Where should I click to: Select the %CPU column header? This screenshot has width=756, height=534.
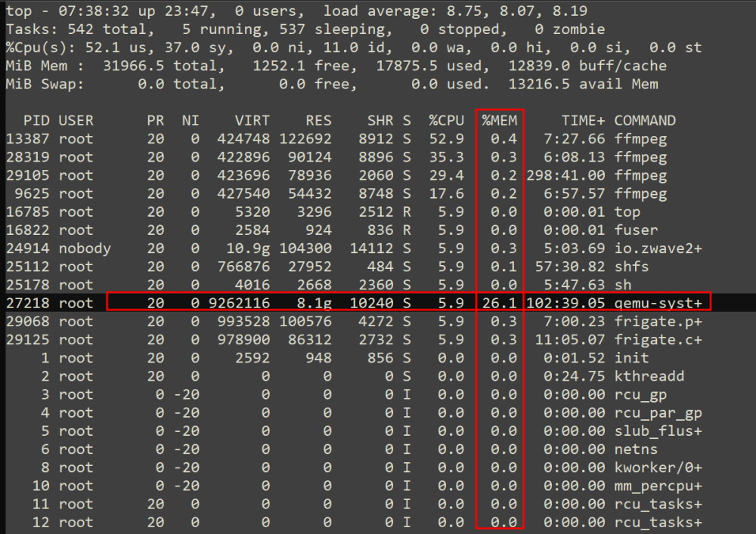point(447,120)
